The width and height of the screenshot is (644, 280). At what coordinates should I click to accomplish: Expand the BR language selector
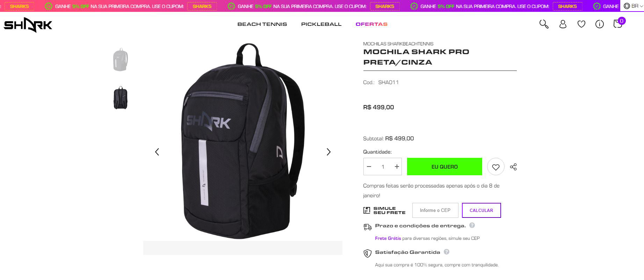click(632, 6)
